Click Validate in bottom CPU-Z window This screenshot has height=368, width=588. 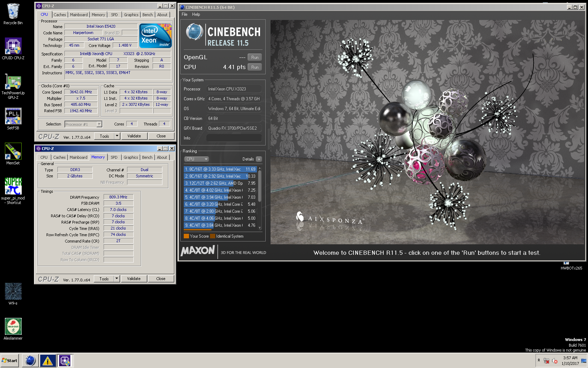click(134, 279)
